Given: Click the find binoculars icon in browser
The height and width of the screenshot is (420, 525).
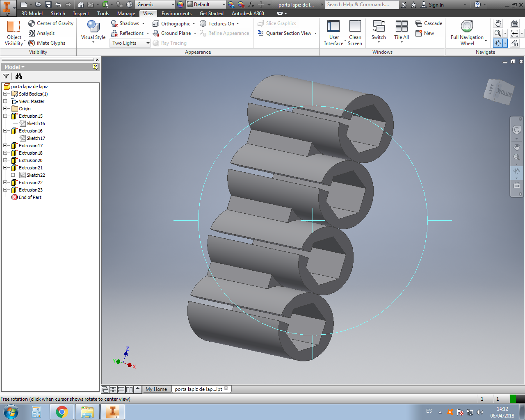Looking at the screenshot, I should pyautogui.click(x=18, y=76).
